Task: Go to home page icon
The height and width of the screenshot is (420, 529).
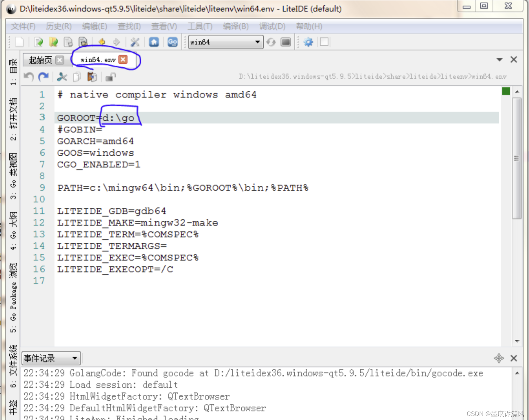Action: (154, 42)
